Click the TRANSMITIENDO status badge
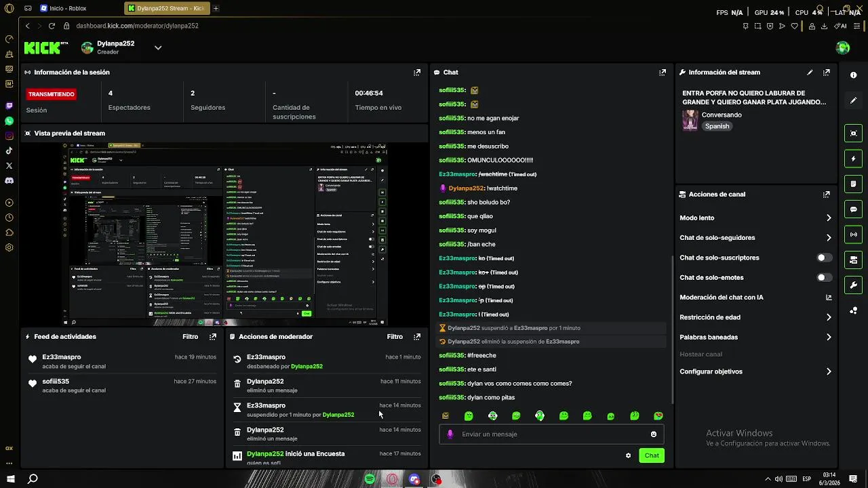The height and width of the screenshot is (488, 868). point(52,94)
